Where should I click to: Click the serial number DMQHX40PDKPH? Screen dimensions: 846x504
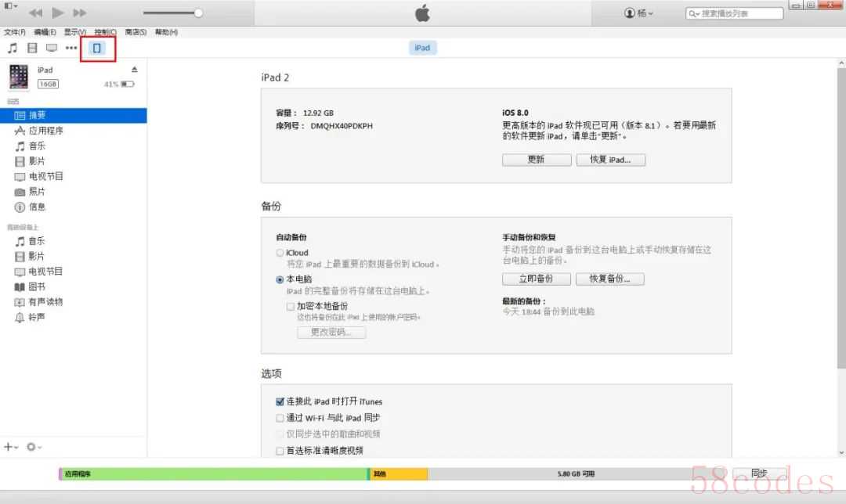(x=342, y=126)
